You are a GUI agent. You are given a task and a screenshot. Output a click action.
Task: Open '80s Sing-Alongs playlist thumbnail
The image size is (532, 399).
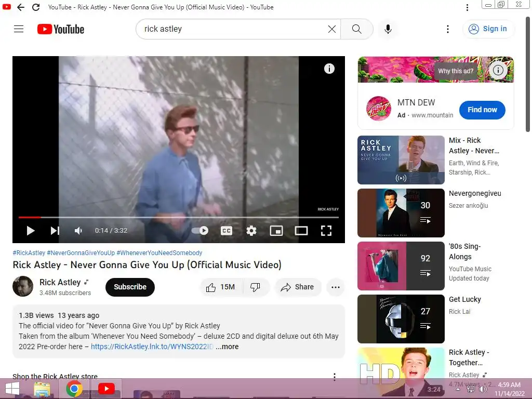click(x=401, y=265)
